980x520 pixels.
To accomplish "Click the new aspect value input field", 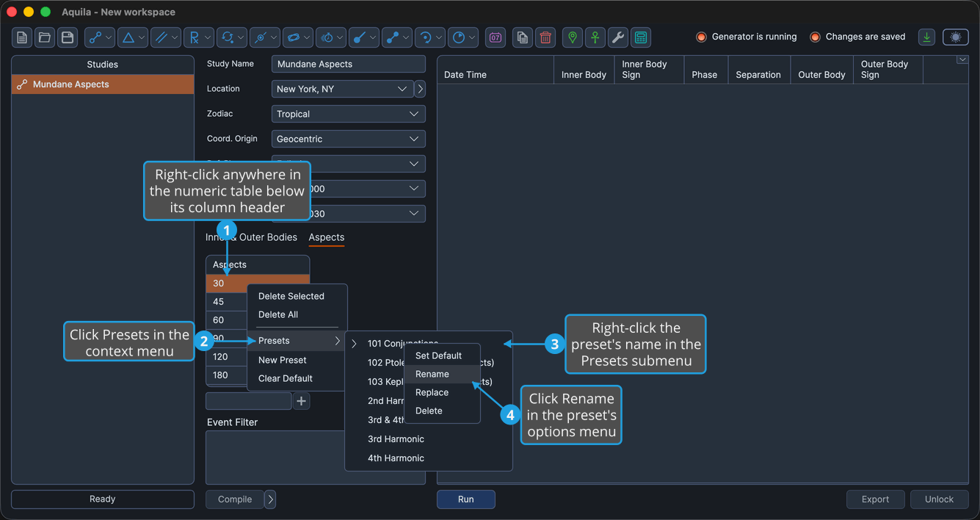I will tap(249, 401).
